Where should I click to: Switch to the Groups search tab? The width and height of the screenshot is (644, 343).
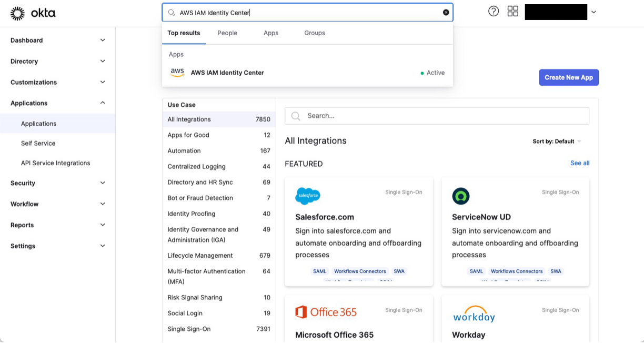point(314,33)
